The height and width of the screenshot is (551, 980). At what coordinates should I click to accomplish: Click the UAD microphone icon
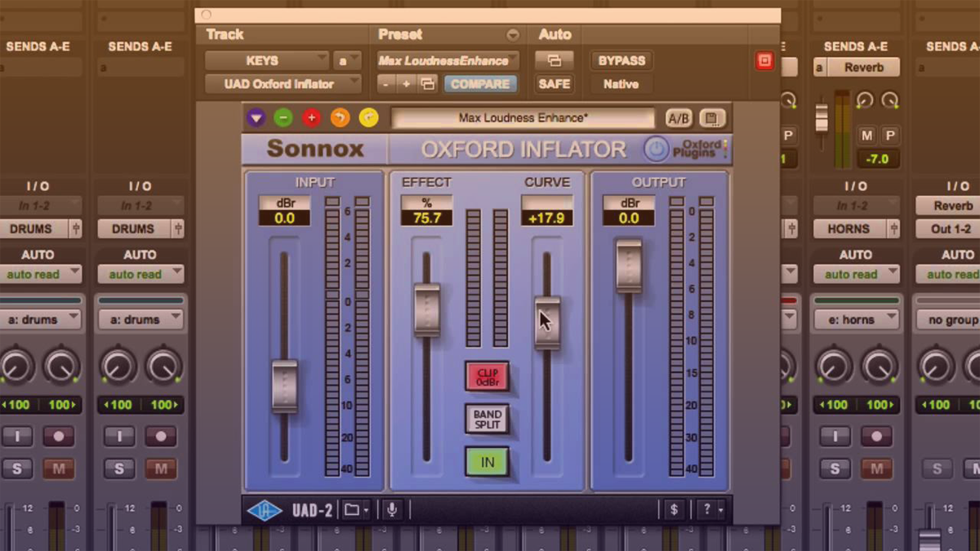click(x=392, y=510)
